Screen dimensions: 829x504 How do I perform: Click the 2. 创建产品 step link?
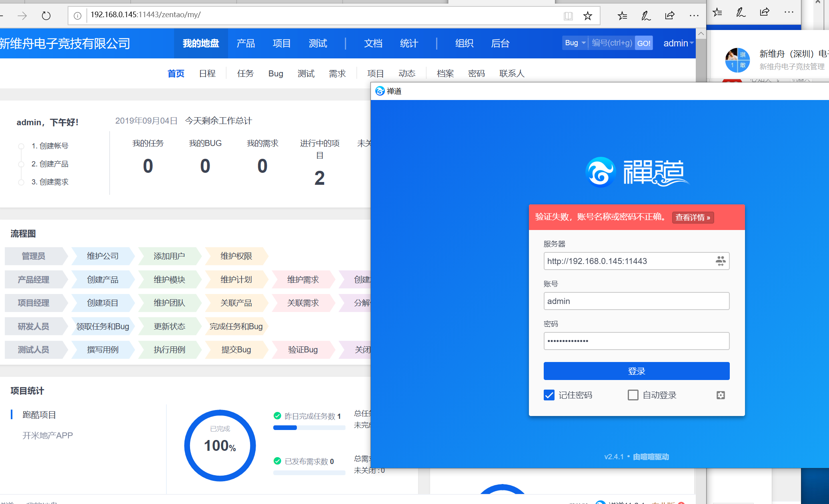click(x=50, y=164)
